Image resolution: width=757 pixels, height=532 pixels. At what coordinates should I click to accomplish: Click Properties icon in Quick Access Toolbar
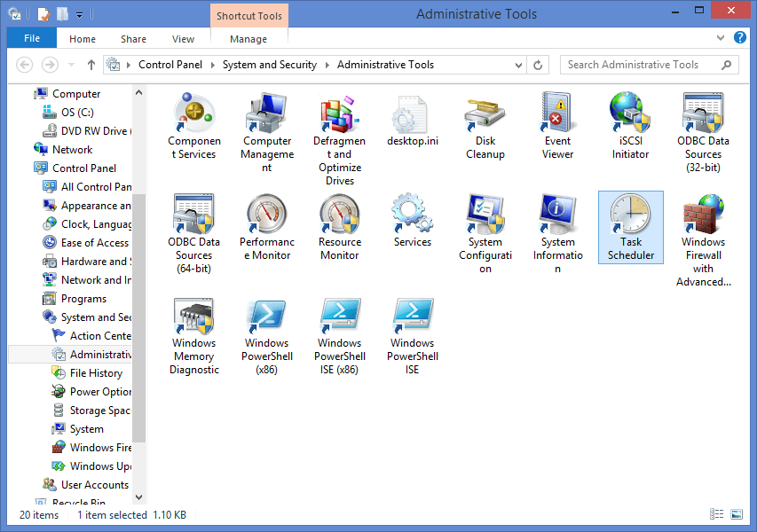coord(43,15)
